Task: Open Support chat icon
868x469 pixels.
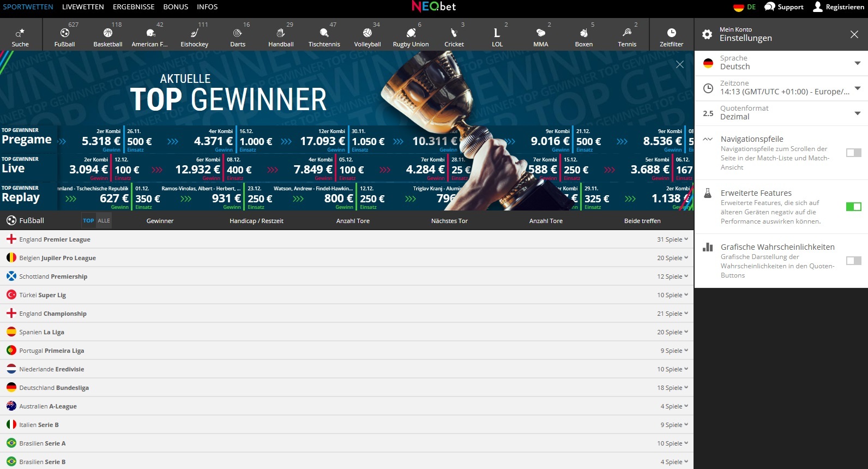Action: [x=769, y=7]
